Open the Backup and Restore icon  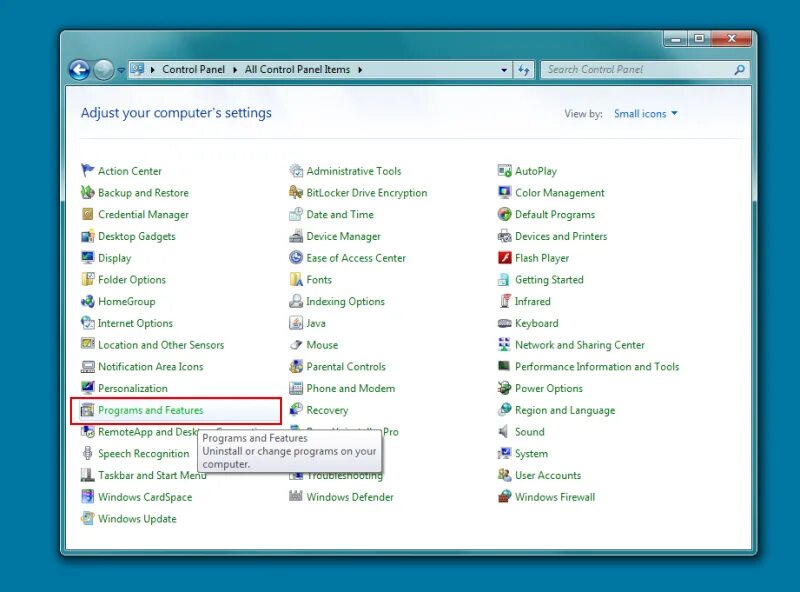88,192
